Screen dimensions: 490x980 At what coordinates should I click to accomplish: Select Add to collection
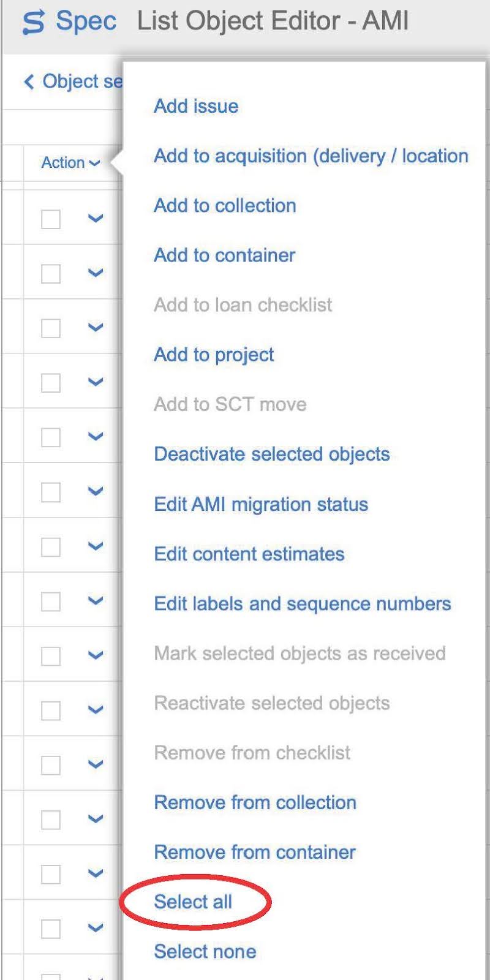click(225, 205)
